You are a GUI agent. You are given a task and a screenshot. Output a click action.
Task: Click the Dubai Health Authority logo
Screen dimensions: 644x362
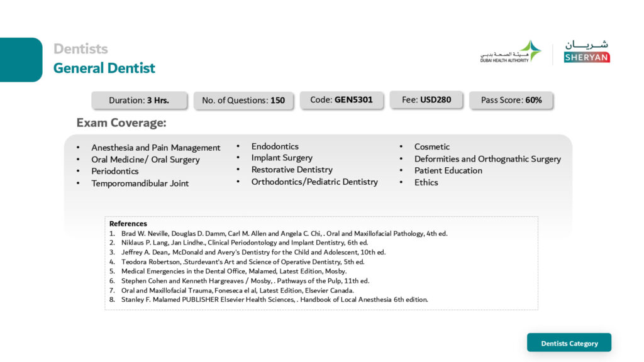(x=510, y=52)
